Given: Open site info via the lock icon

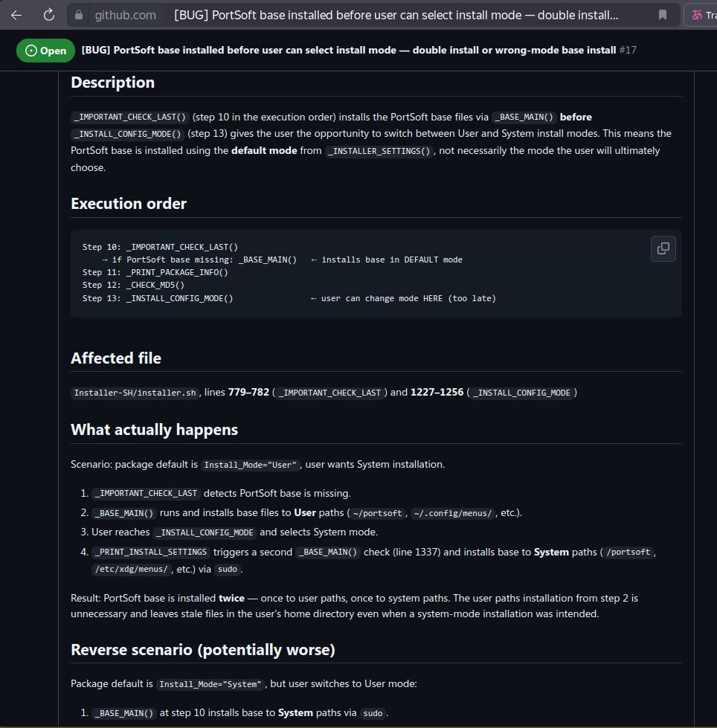Looking at the screenshot, I should coord(79,16).
